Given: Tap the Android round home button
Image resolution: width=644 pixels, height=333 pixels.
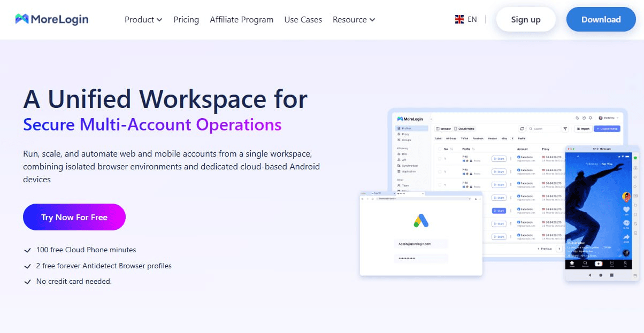Looking at the screenshot, I should coord(601,275).
